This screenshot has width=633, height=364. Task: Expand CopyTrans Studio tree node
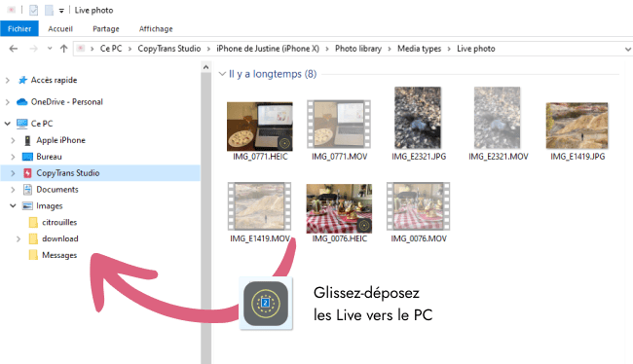(13, 173)
